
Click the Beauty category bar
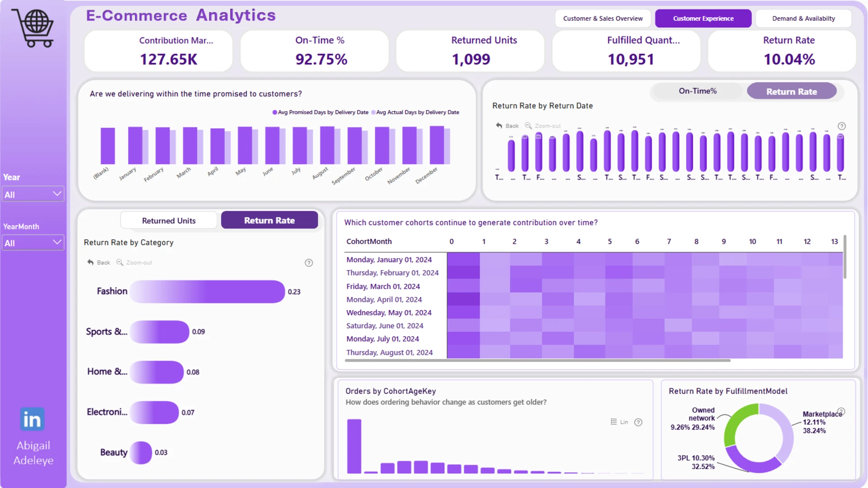[141, 452]
